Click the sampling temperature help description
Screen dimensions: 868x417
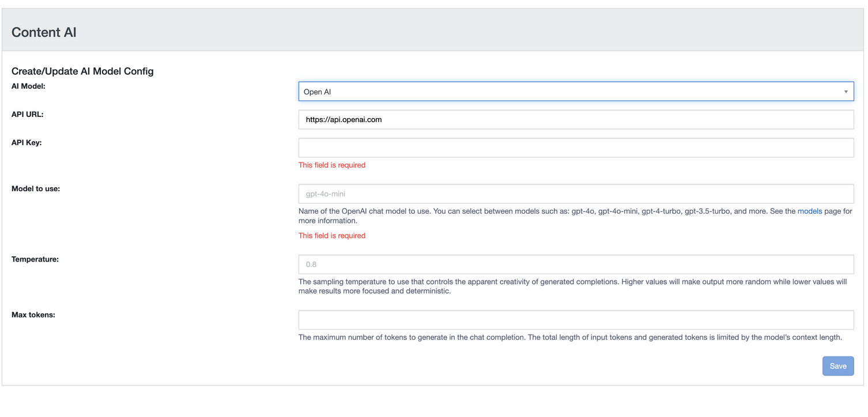click(572, 286)
